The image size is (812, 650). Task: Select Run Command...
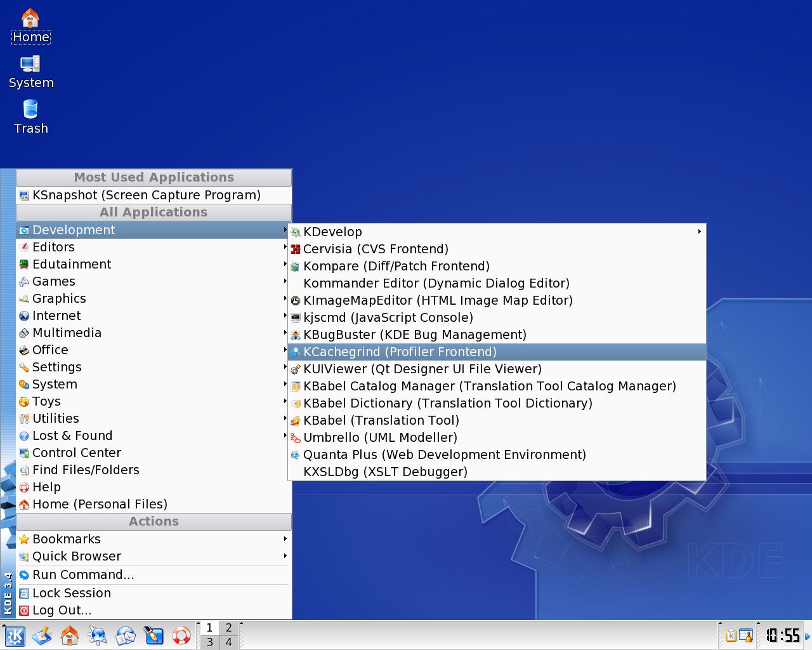(x=154, y=574)
